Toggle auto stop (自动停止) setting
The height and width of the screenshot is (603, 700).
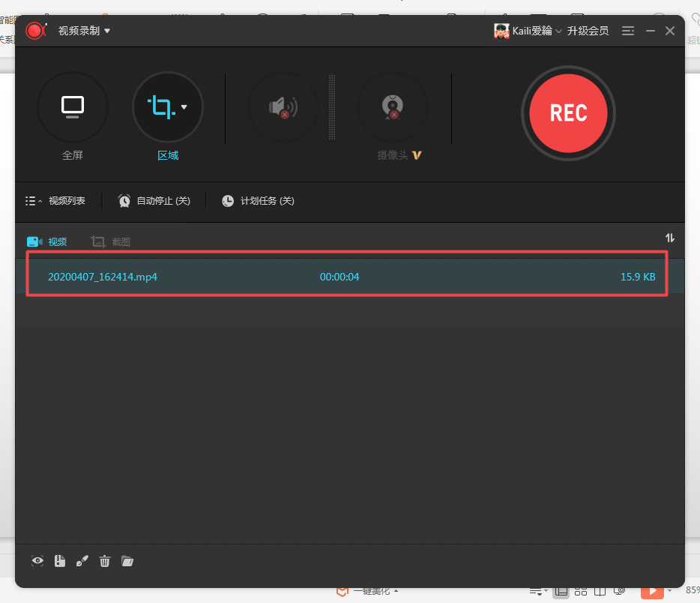tap(154, 201)
